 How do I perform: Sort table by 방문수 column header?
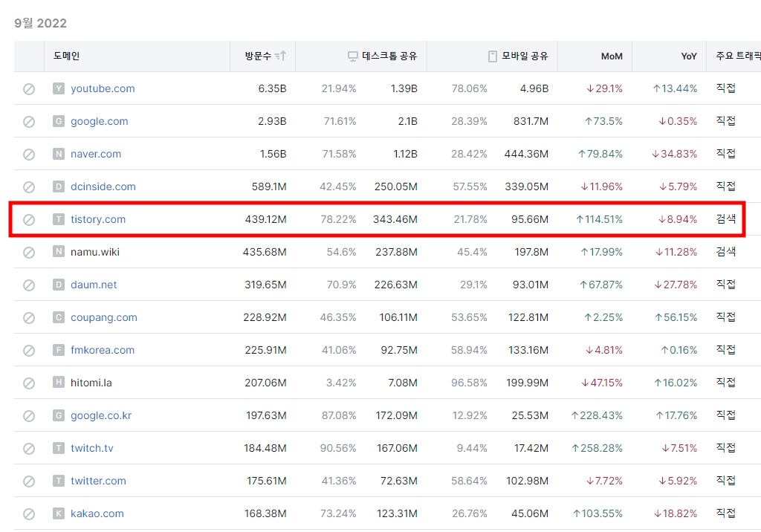[262, 56]
